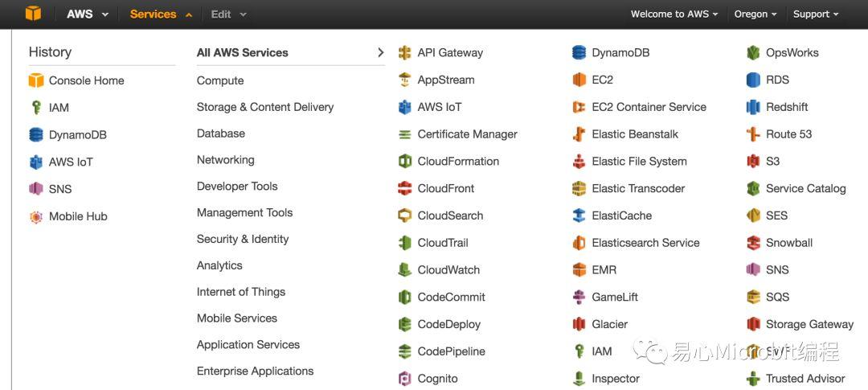Click the CloudFormation icon
The height and width of the screenshot is (390, 868).
point(404,161)
